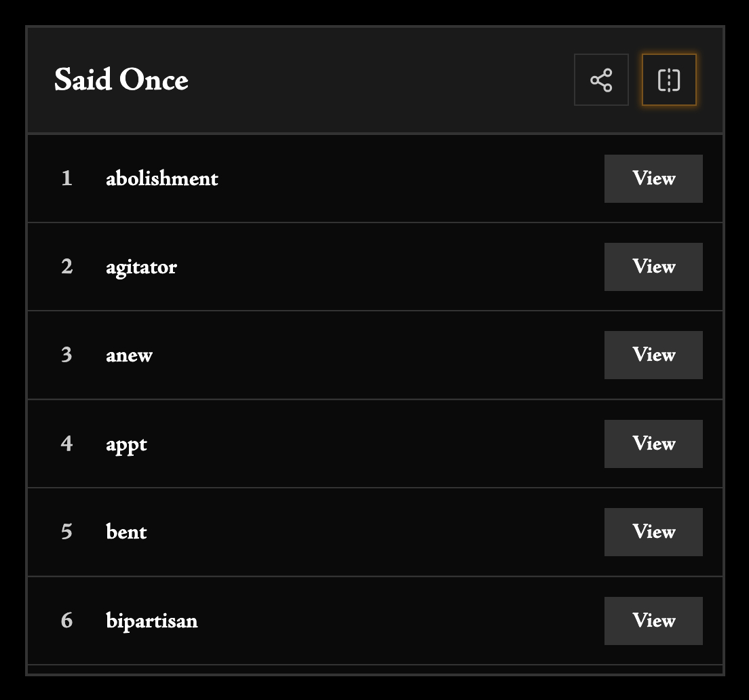Toggle the split view icon
The image size is (749, 700).
click(669, 80)
